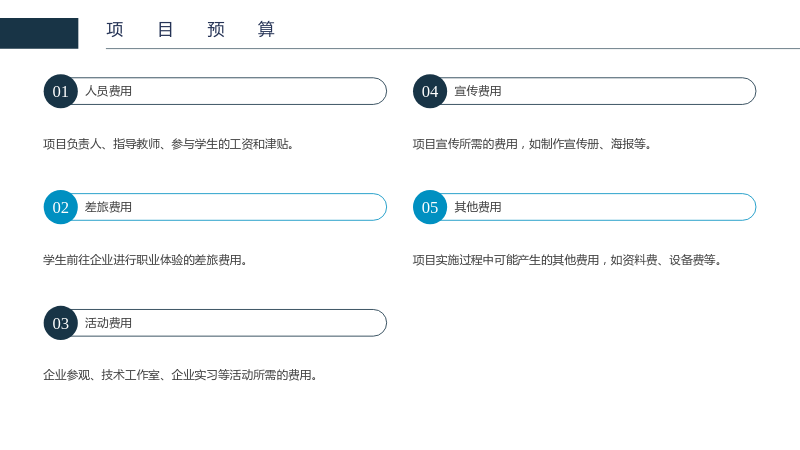Select the dark blue rectangle beside title
The width and height of the screenshot is (800, 450).
point(39,33)
